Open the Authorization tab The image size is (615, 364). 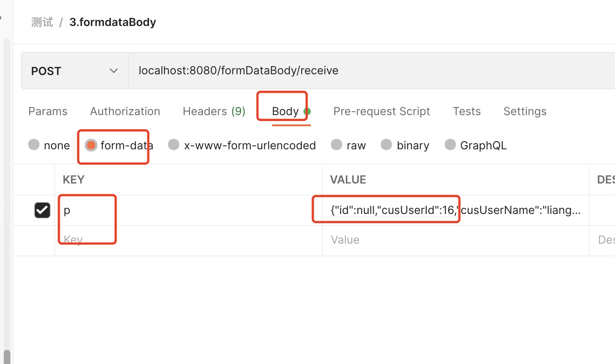tap(125, 111)
